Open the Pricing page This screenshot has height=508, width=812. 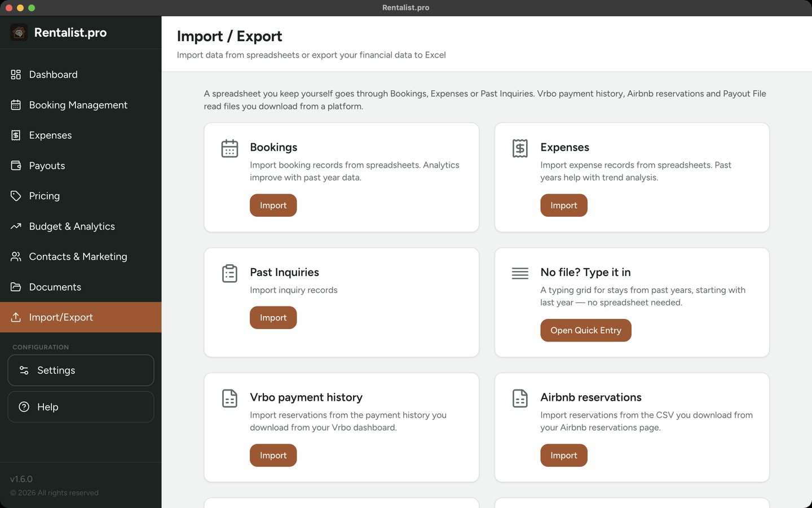(81, 196)
